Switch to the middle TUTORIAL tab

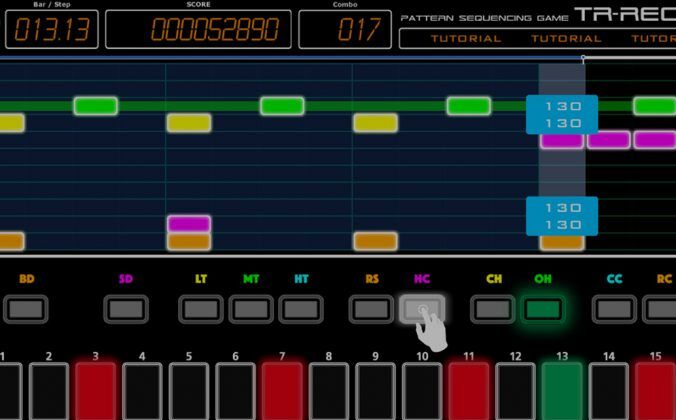[566, 39]
